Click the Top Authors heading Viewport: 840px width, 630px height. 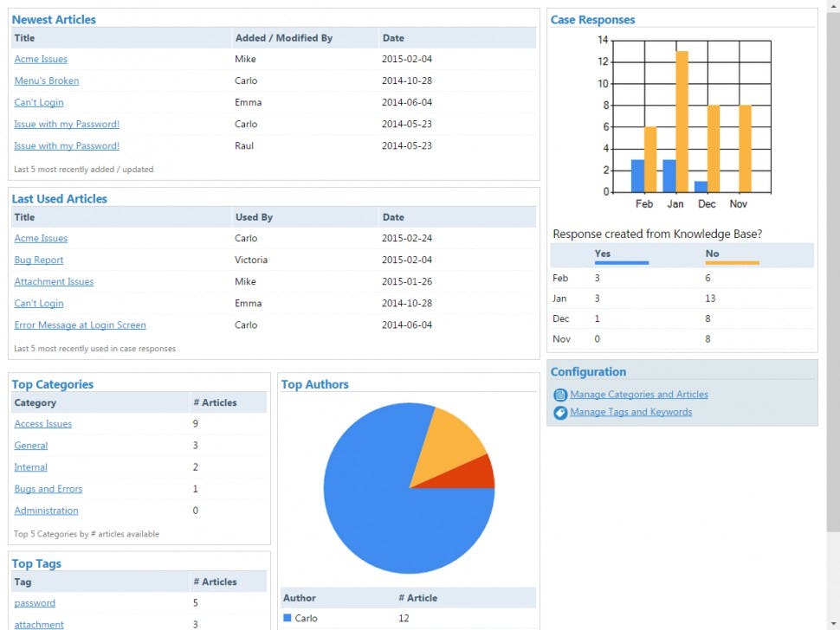314,384
